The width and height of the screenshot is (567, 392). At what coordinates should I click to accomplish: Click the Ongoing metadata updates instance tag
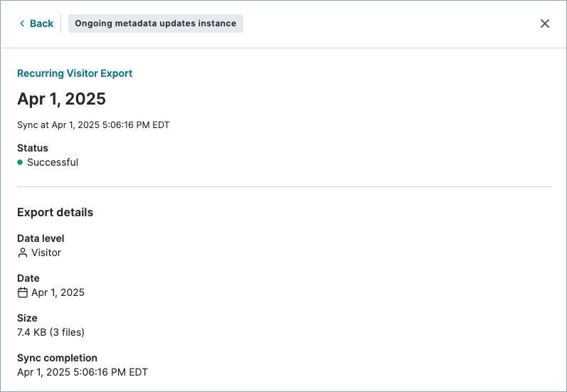point(156,23)
